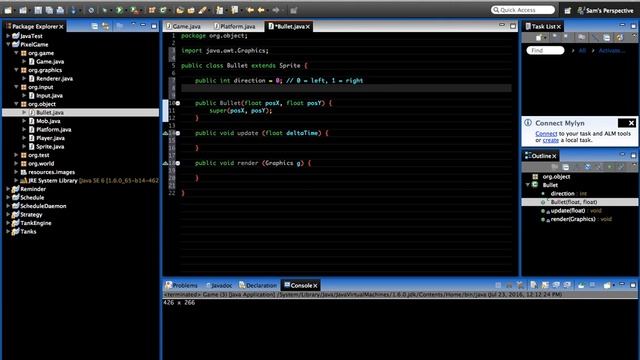
Task: Expand the org.test package
Action: (x=16, y=155)
